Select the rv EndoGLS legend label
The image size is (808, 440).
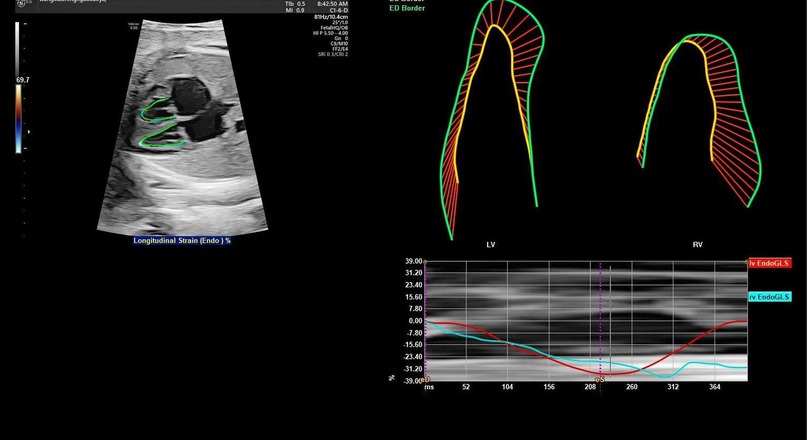click(x=769, y=297)
